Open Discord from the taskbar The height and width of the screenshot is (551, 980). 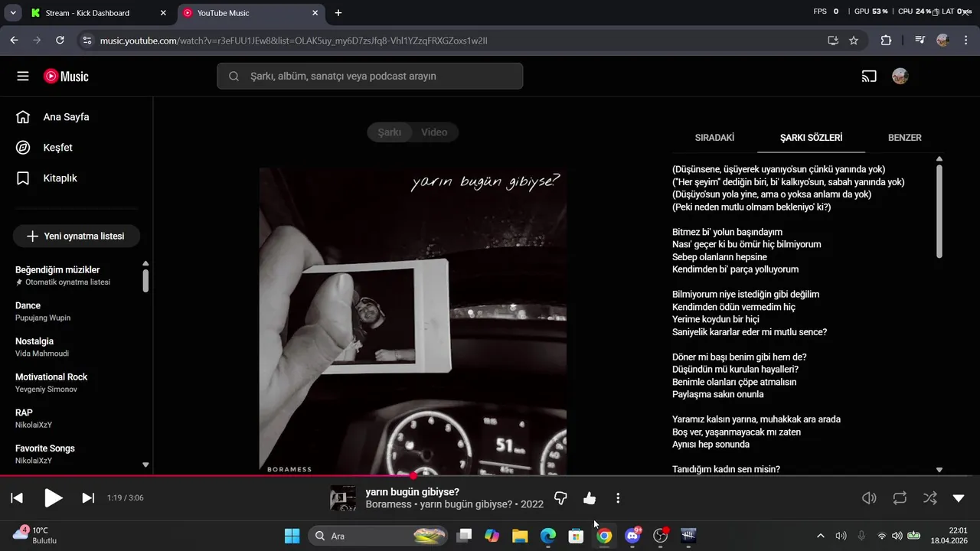click(632, 536)
